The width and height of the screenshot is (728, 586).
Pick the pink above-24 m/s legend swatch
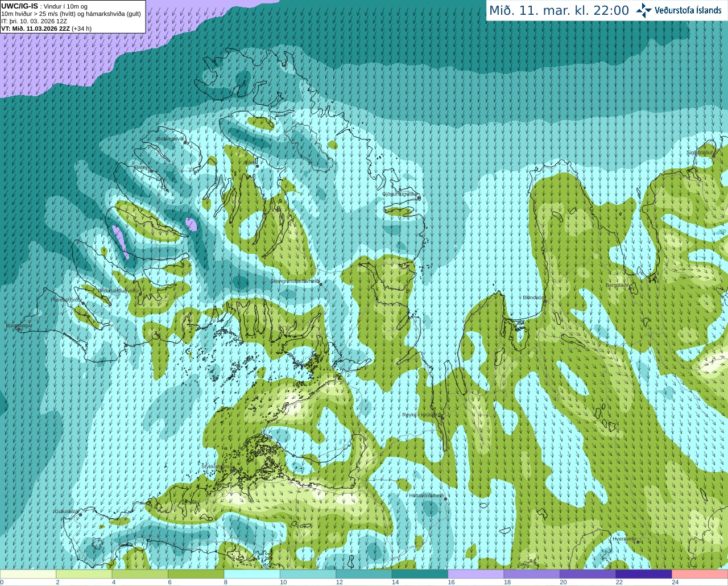pos(700,574)
